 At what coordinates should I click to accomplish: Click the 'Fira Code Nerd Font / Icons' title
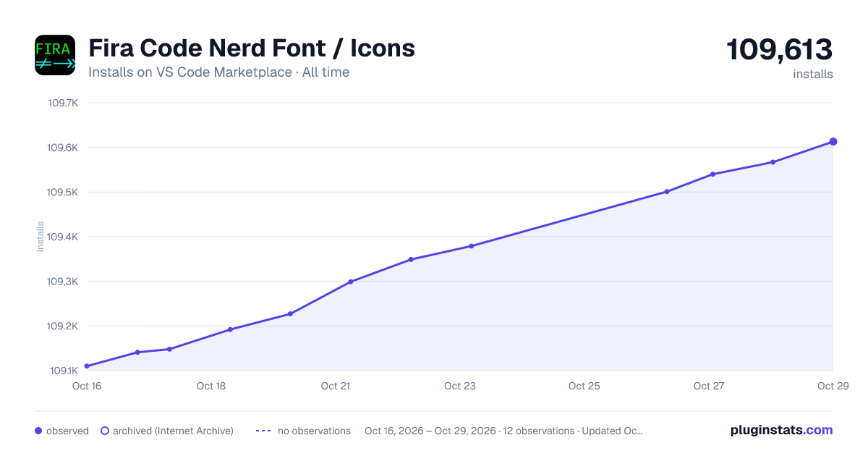tap(252, 48)
